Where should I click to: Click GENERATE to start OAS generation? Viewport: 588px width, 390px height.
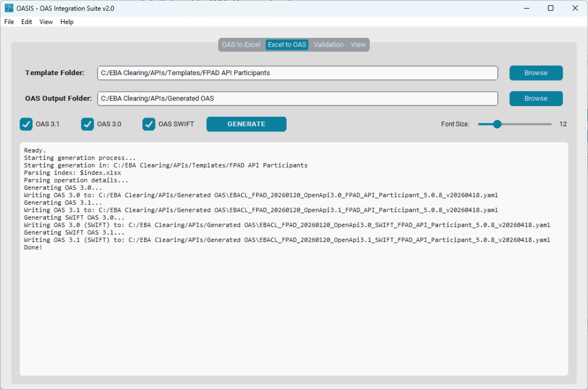click(246, 124)
